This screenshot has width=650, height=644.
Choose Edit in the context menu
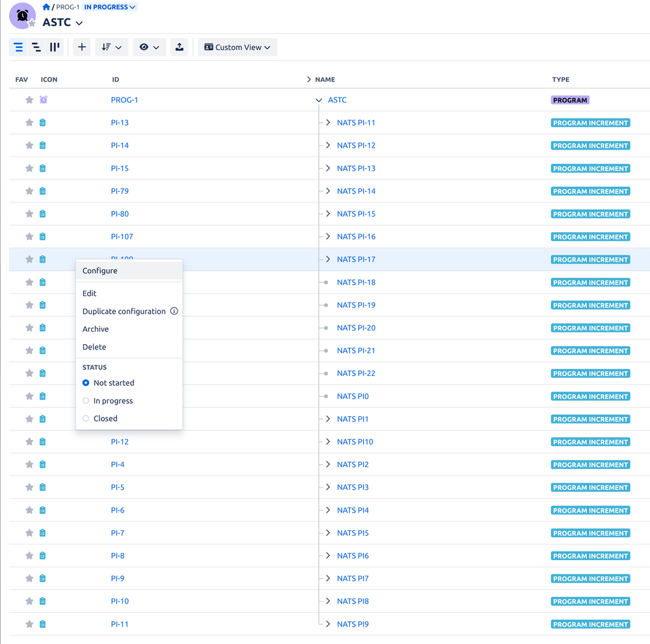coord(129,293)
